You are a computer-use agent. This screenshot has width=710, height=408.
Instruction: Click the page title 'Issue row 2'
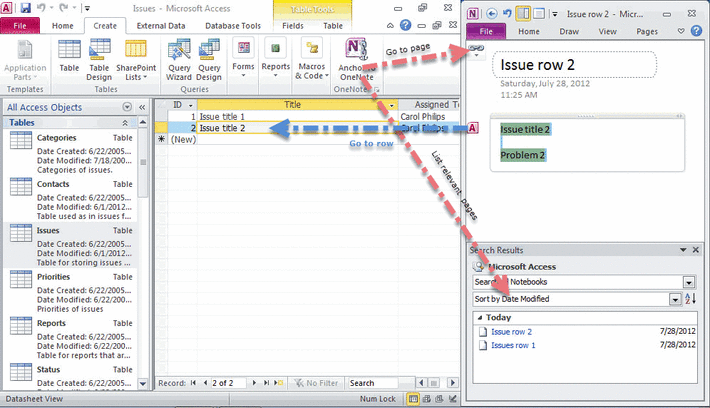tap(537, 65)
